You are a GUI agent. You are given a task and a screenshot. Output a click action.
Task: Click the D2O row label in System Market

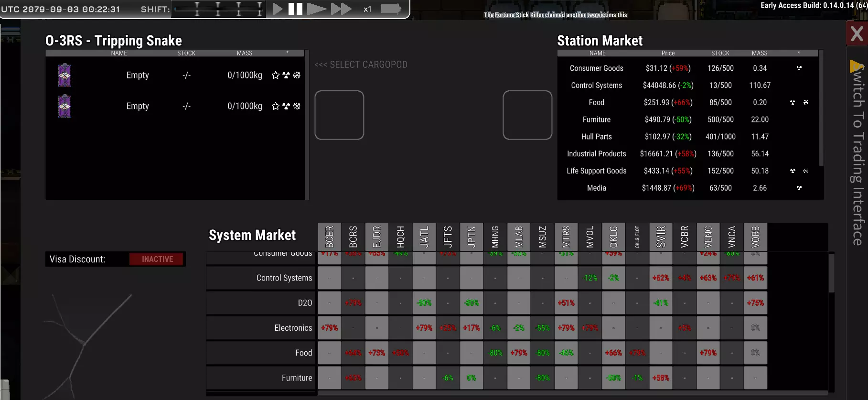pos(305,303)
